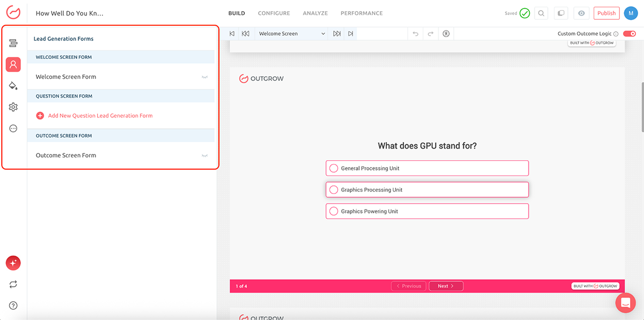Viewport: 644px width, 320px height.
Task: Click the Publish button
Action: [606, 13]
